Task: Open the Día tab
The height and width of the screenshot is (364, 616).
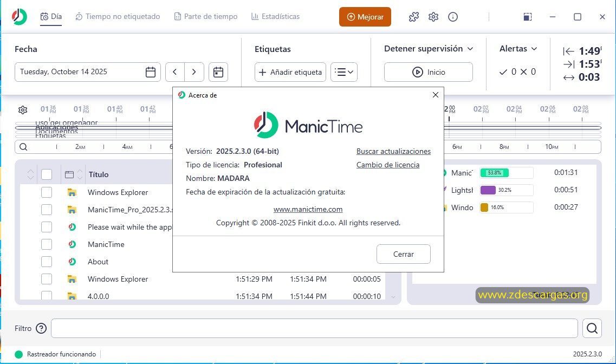Action: pos(51,16)
